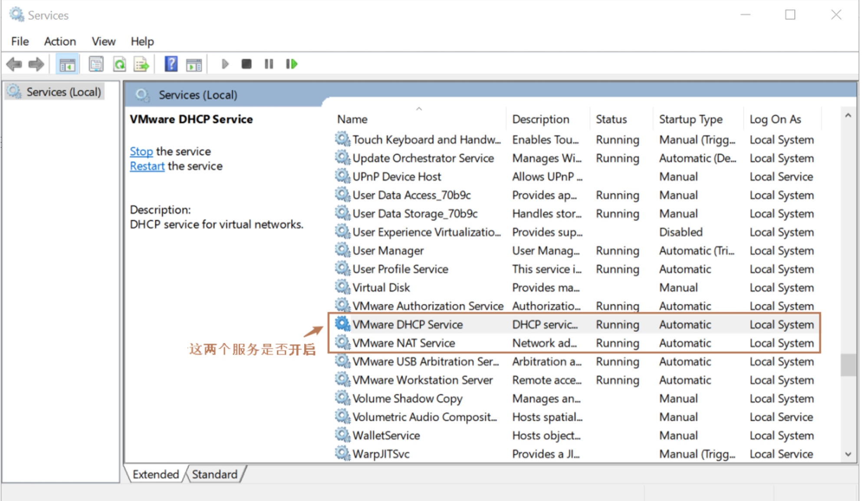868x501 pixels.
Task: Select the VMware NAT Service row name
Action: pyautogui.click(x=404, y=343)
